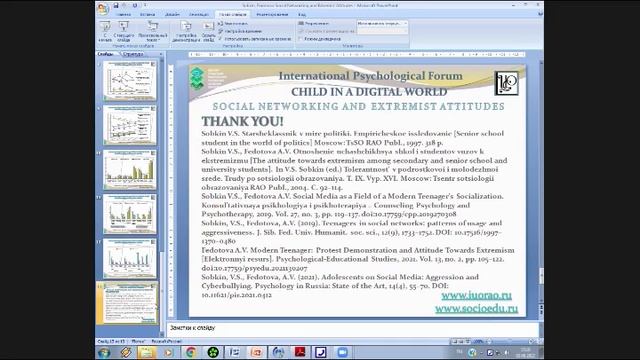Image resolution: width=640 pixels, height=360 pixels.
Task: Click the www.socioedu.ru hyperlink
Action: click(x=476, y=309)
